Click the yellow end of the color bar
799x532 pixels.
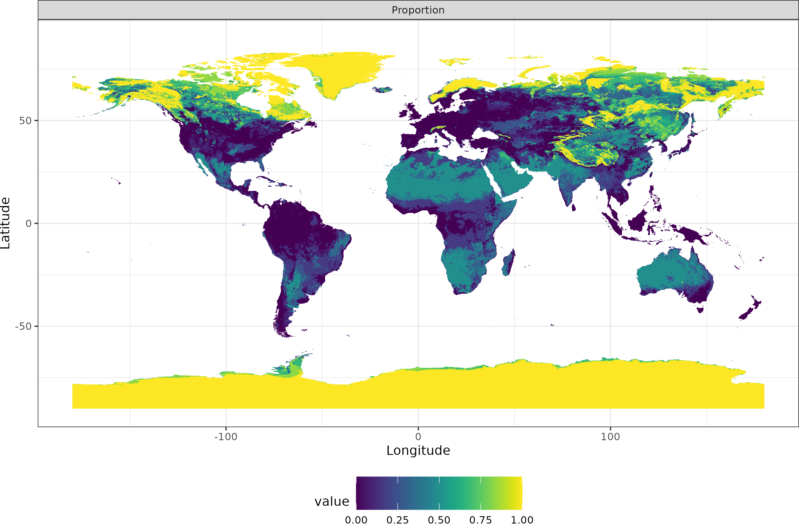pyautogui.click(x=518, y=493)
